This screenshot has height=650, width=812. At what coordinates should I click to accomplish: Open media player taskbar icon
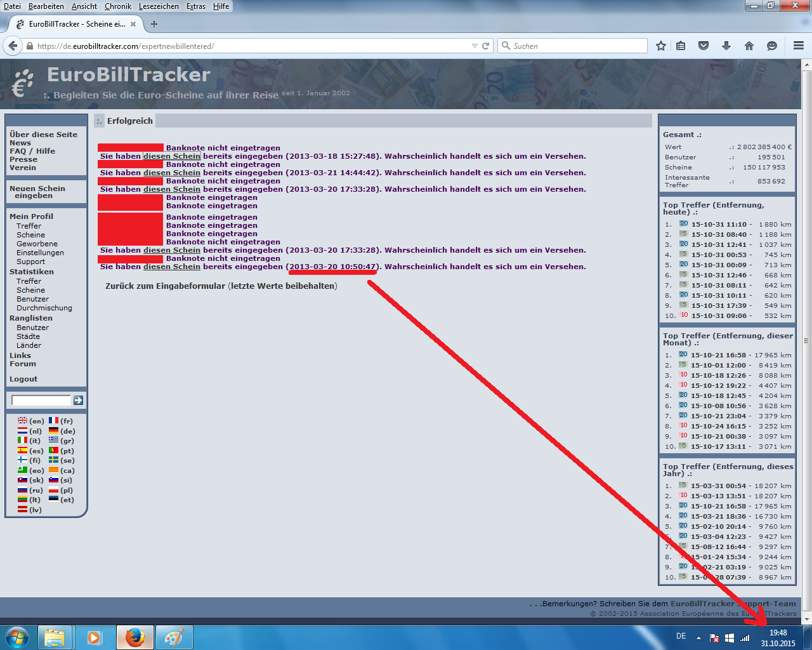[94, 637]
